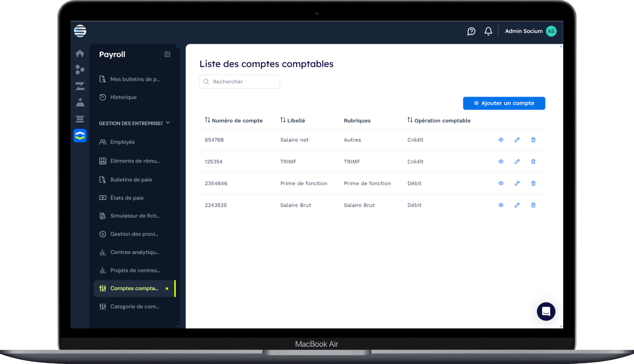634x364 pixels.
Task: Open notifications bell
Action: pos(488,31)
